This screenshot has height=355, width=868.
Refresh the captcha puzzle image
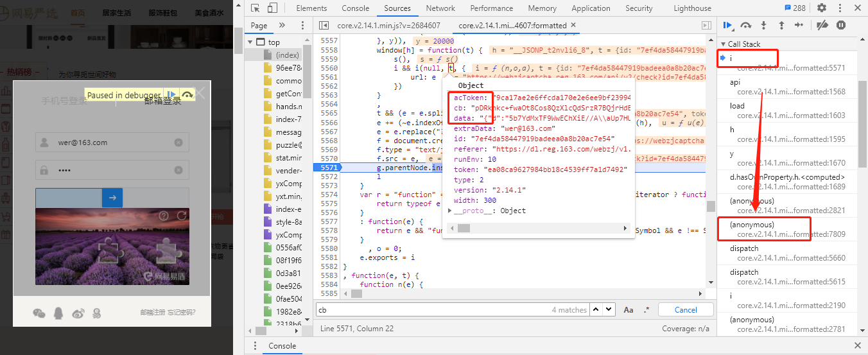tap(182, 216)
